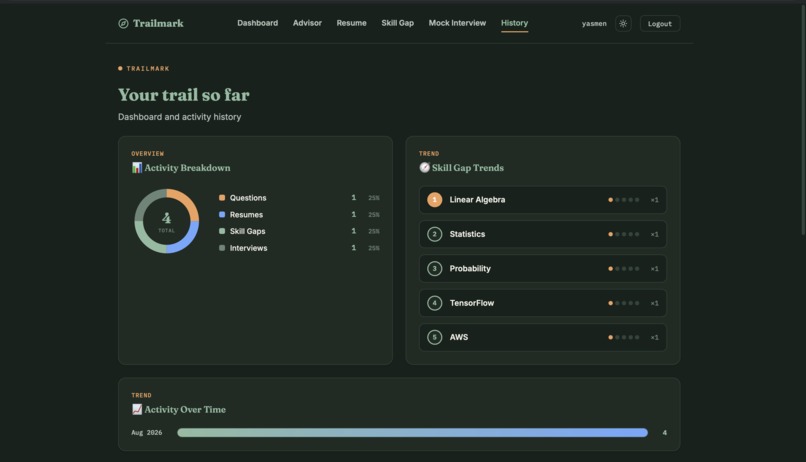The height and width of the screenshot is (462, 806).
Task: Open the Mock Interview page
Action: (x=457, y=23)
